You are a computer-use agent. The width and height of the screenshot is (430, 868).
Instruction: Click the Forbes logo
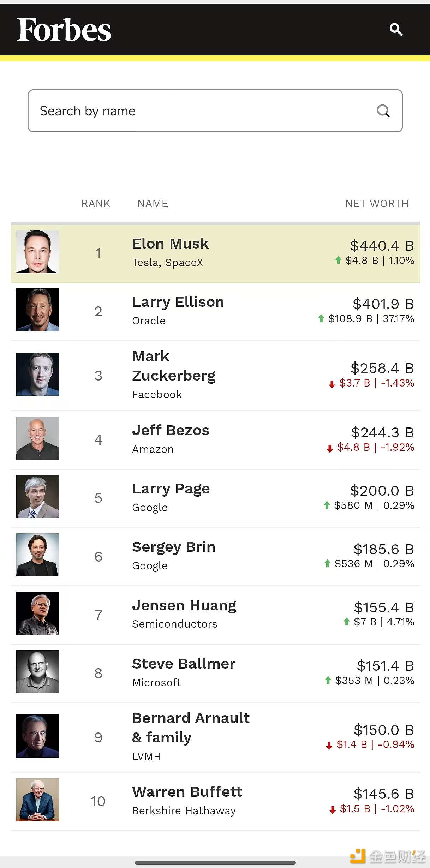[x=64, y=30]
